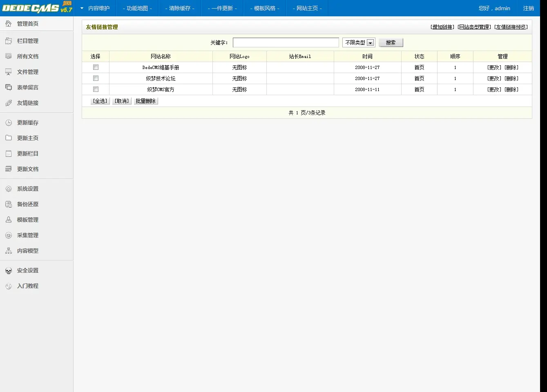Click the 顺序 column header
Viewport: 547px width, 392px height.
[455, 56]
